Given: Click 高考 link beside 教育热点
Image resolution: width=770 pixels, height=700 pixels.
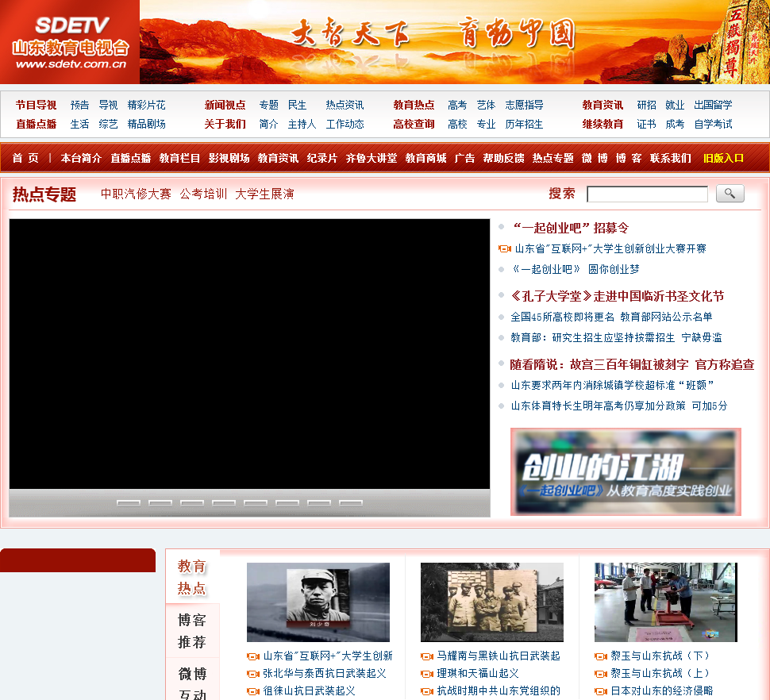Looking at the screenshot, I should pos(457,105).
